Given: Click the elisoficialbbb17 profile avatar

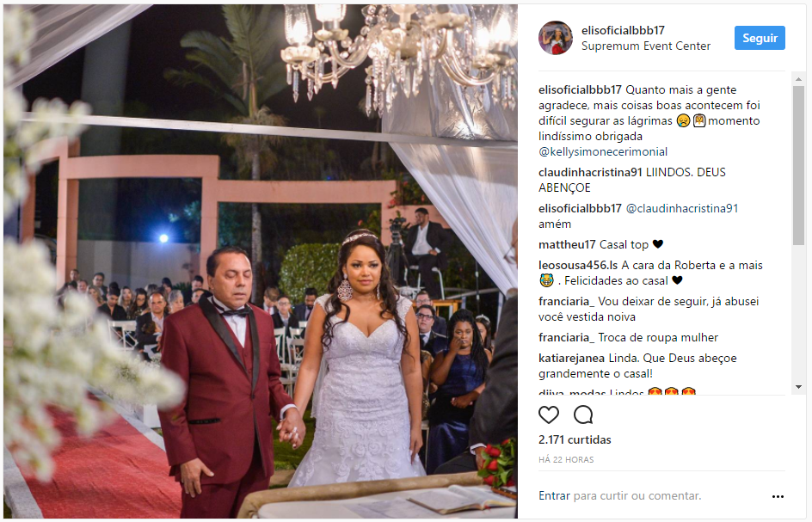Looking at the screenshot, I should [555, 38].
